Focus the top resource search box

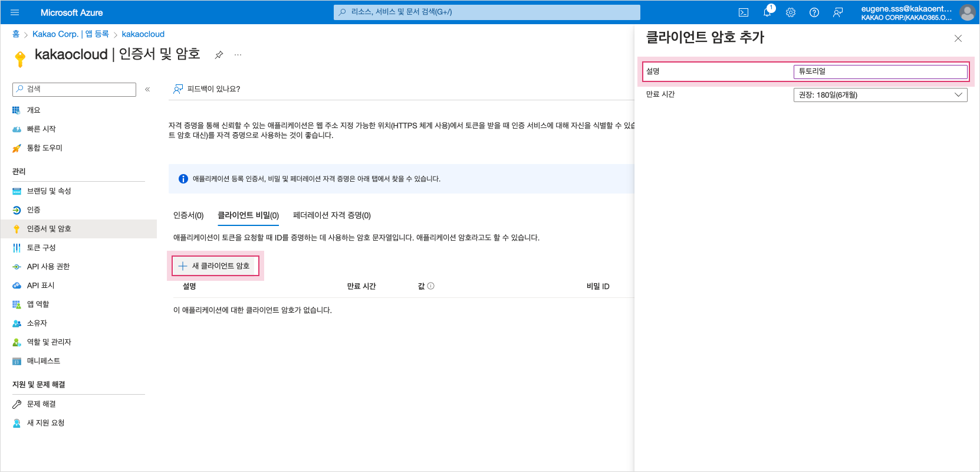click(487, 12)
